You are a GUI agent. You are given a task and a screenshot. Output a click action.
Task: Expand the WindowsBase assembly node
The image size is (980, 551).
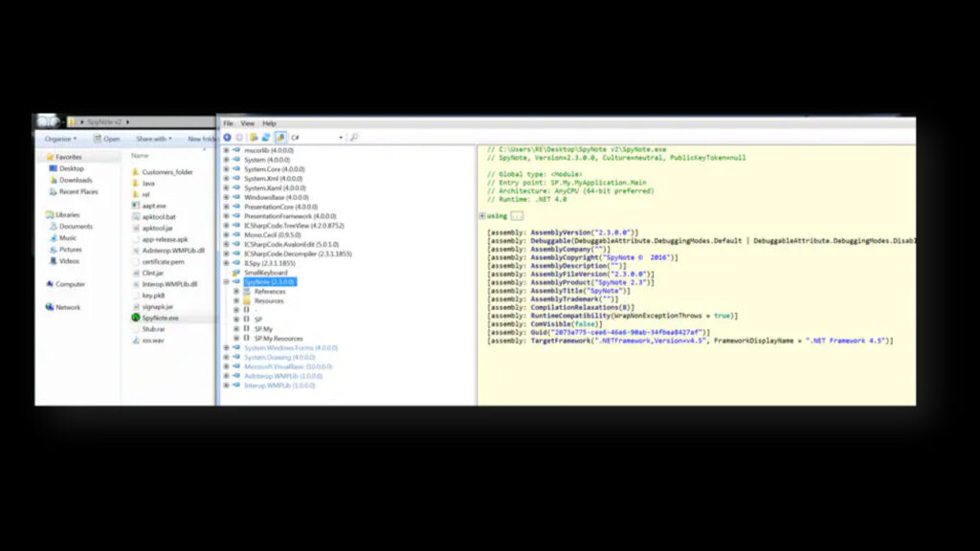[x=226, y=197]
